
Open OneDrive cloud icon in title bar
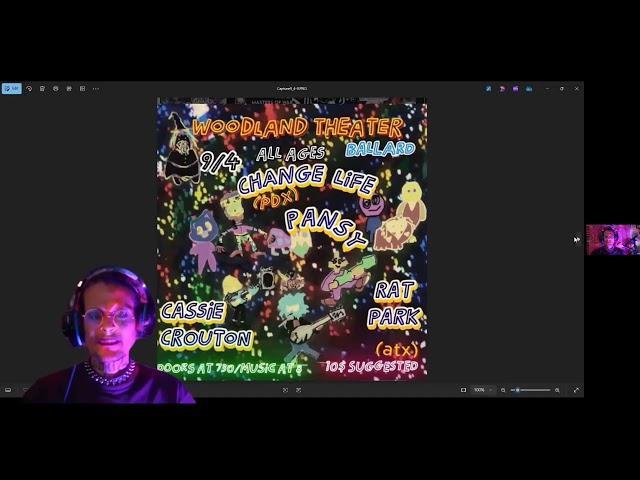(529, 89)
